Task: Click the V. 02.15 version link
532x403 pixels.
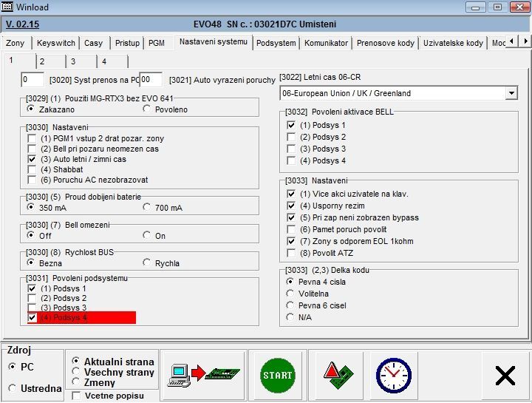Action: tap(23, 24)
